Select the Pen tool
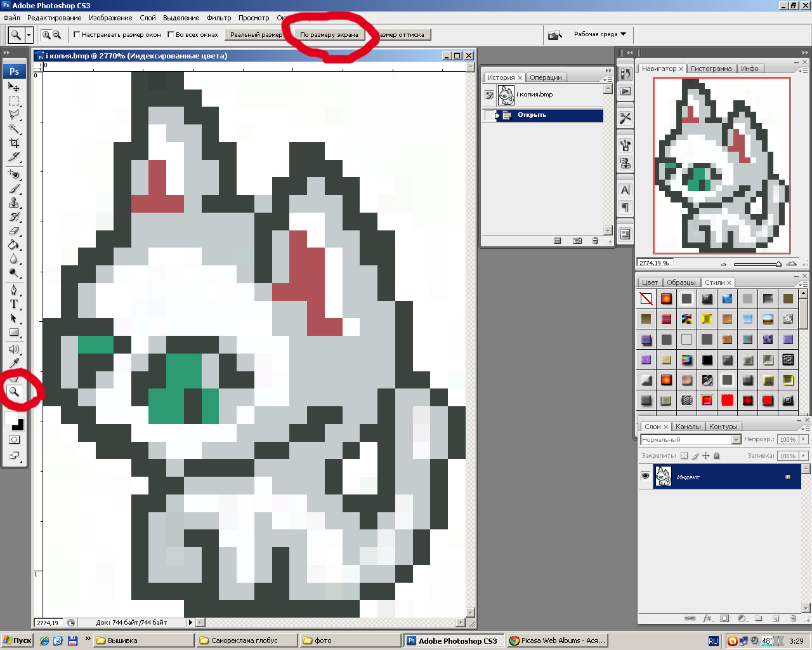 pos(14,290)
